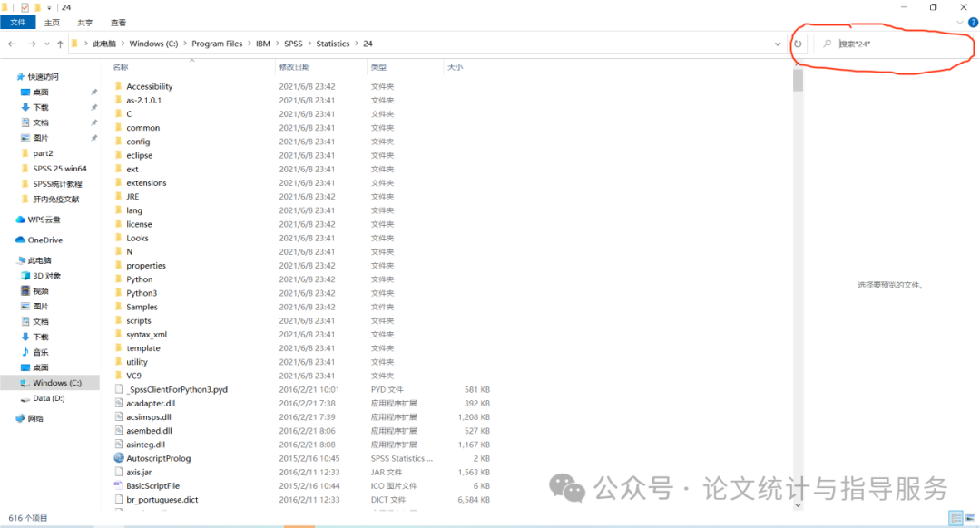The width and height of the screenshot is (980, 528).
Task: Open SPSS统计教程 folder in sidebar
Action: [x=57, y=183]
